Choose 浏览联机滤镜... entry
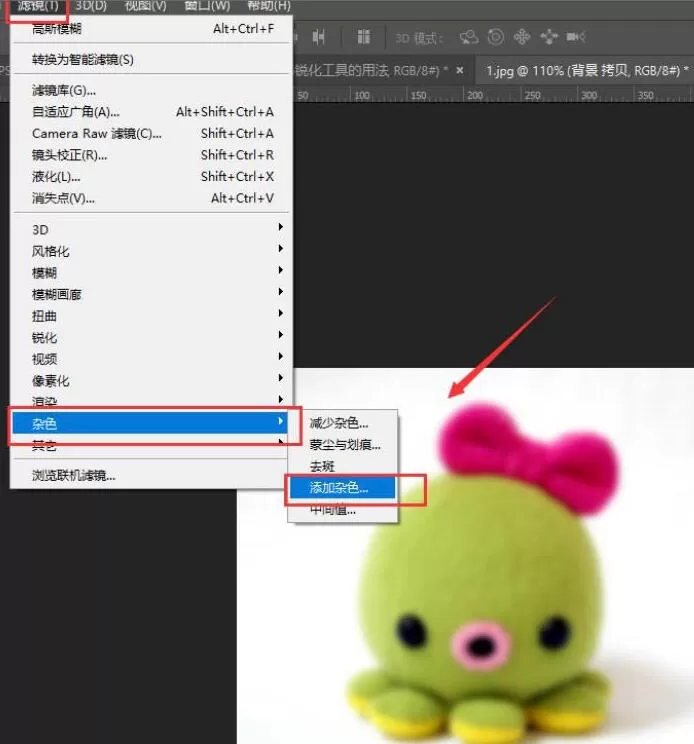694x744 pixels. [x=151, y=475]
